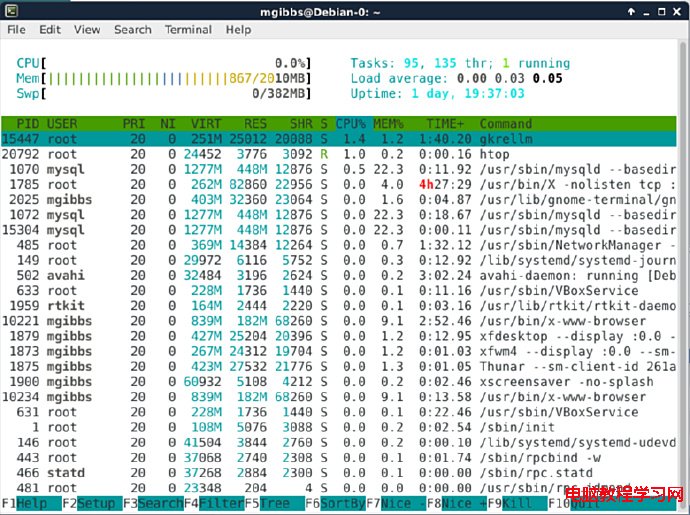Sort by the RES column header
Screen dimensions: 690x515
[x=255, y=124]
